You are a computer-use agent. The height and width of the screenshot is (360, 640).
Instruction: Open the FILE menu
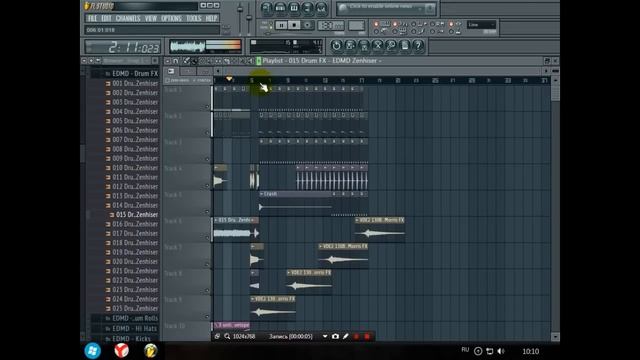tap(92, 18)
